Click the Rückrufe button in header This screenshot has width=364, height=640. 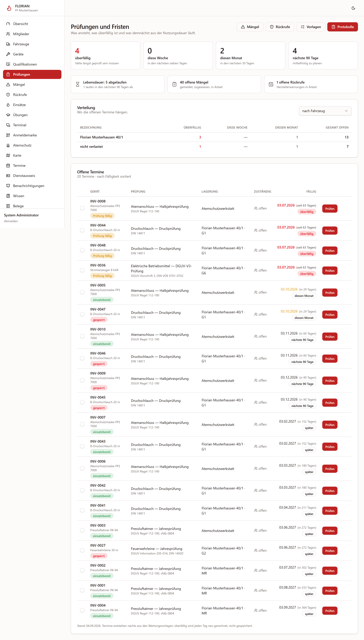pyautogui.click(x=280, y=27)
